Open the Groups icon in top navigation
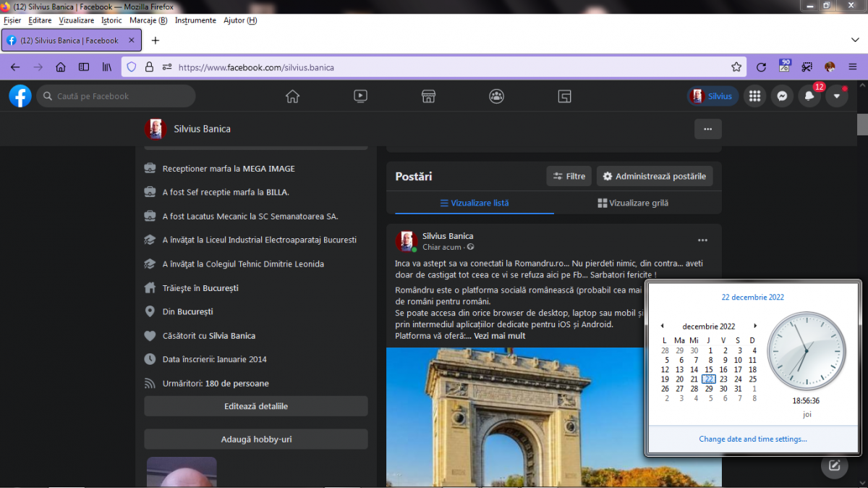Image resolution: width=868 pixels, height=488 pixels. [496, 96]
